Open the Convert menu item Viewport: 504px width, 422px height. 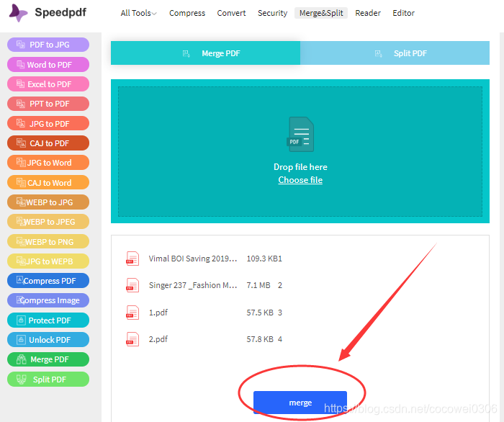pyautogui.click(x=231, y=13)
